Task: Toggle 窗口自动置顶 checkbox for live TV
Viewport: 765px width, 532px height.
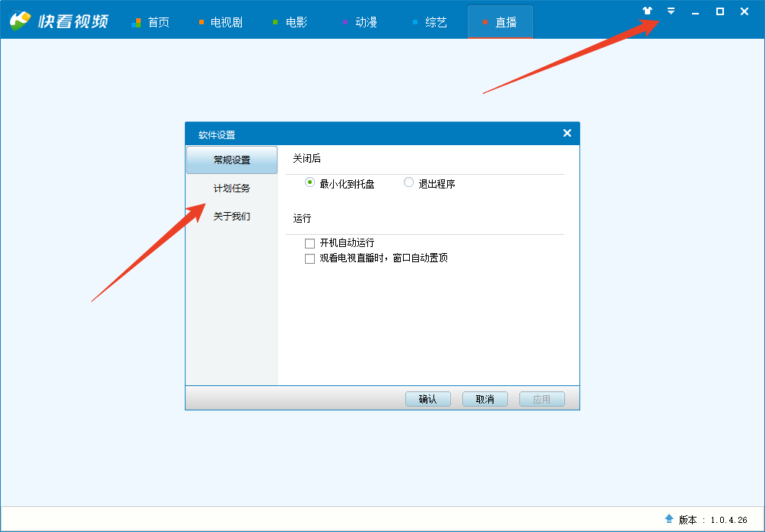Action: point(309,258)
